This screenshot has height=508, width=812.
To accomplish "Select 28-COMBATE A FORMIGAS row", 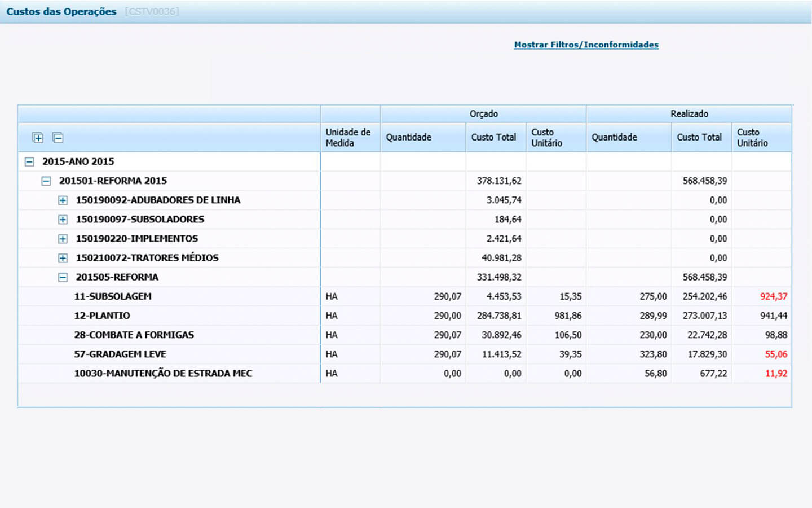I will point(134,335).
